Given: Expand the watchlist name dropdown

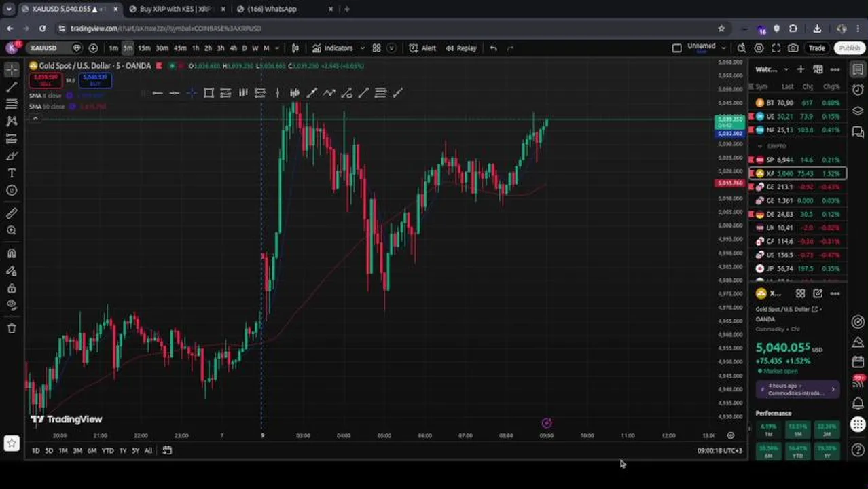Looking at the screenshot, I should [x=786, y=69].
